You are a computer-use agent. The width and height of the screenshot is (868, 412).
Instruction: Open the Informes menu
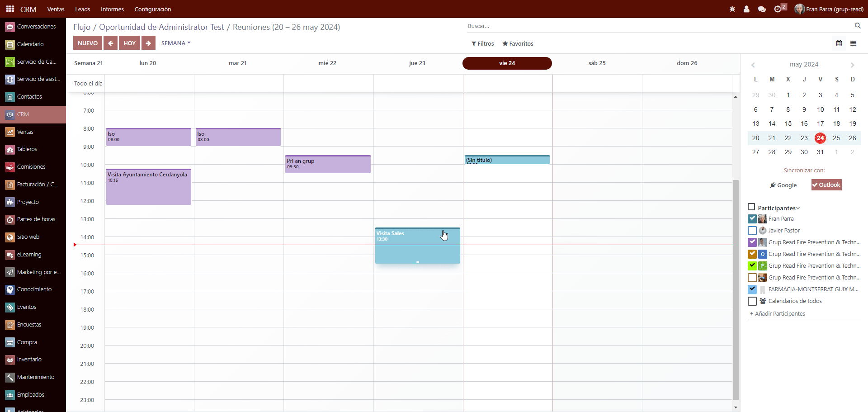112,9
